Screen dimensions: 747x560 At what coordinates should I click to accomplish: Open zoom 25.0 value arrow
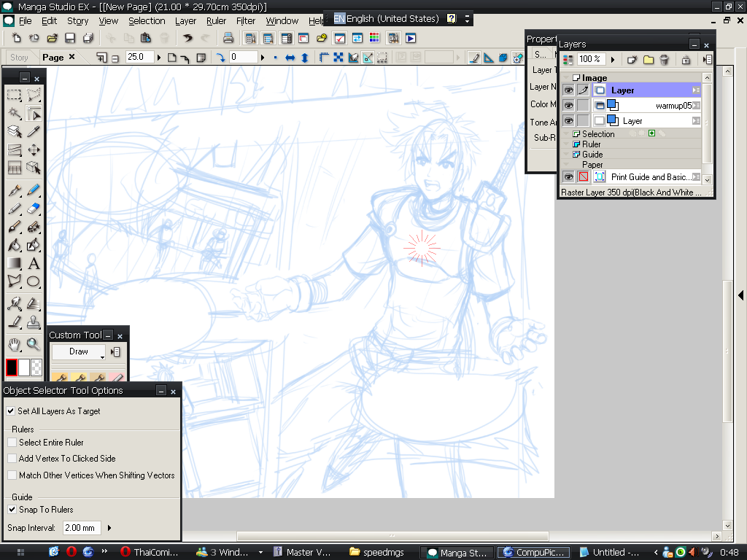tap(158, 58)
